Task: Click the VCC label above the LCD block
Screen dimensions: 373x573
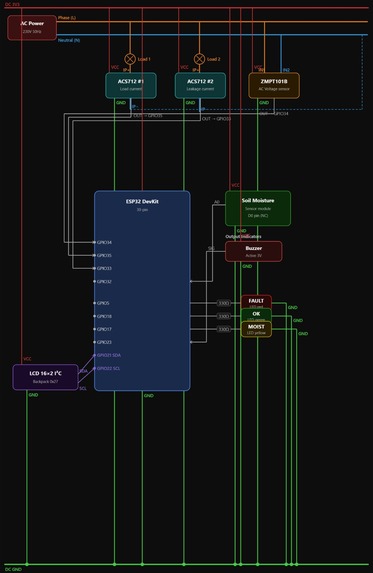Action: [27, 359]
